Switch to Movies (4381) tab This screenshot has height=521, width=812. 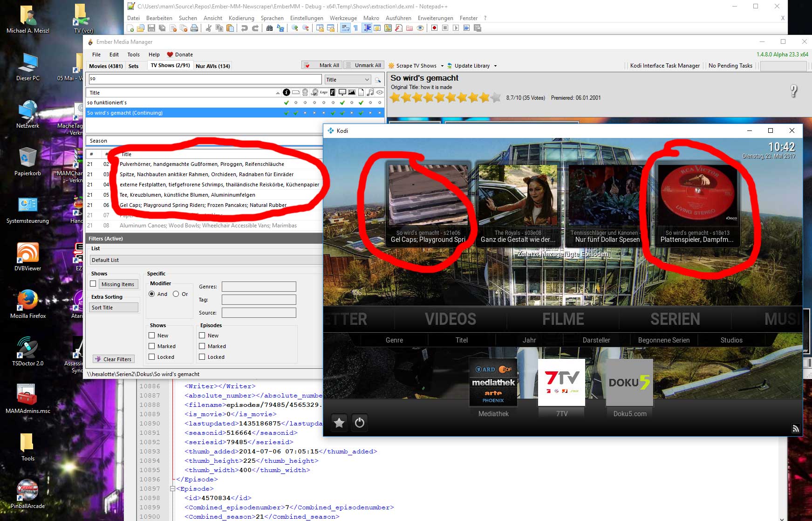tap(106, 66)
